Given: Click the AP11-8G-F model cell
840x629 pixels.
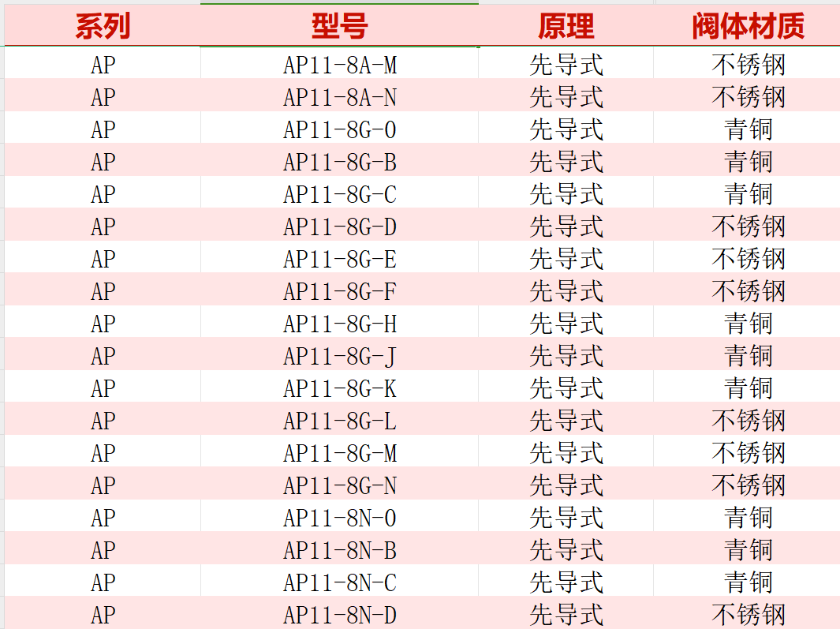Looking at the screenshot, I should pyautogui.click(x=339, y=291).
